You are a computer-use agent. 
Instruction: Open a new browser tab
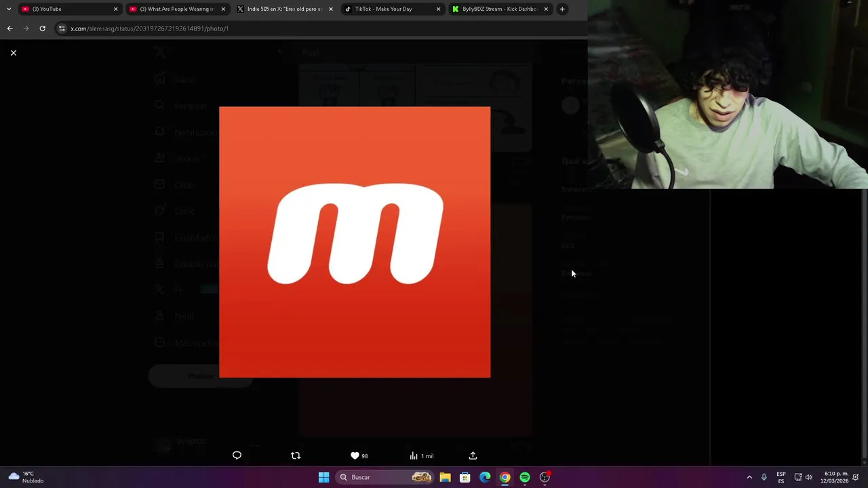coord(562,9)
